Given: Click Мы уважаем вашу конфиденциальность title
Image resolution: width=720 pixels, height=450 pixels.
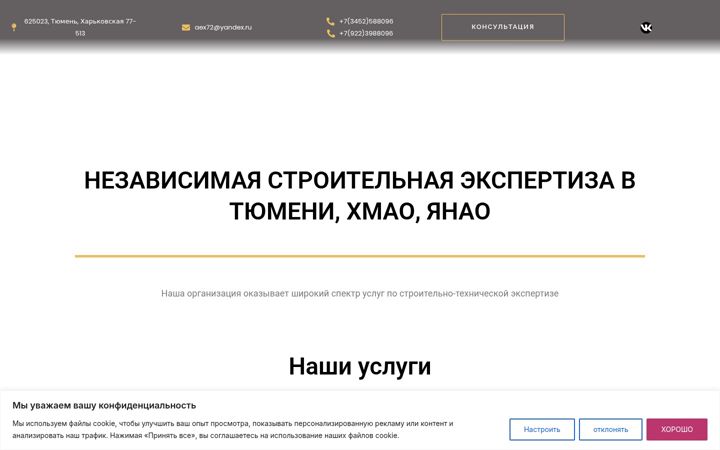Looking at the screenshot, I should (x=104, y=405).
